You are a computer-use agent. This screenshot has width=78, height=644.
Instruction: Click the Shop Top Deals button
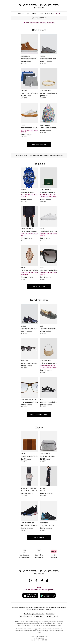pos(39,286)
